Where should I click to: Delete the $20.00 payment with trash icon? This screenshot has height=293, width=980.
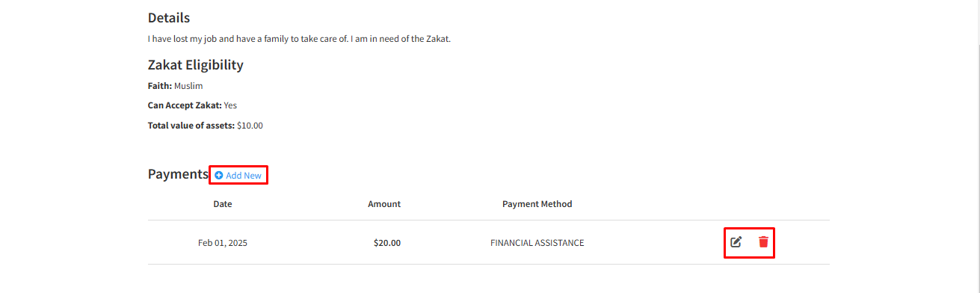tap(763, 242)
